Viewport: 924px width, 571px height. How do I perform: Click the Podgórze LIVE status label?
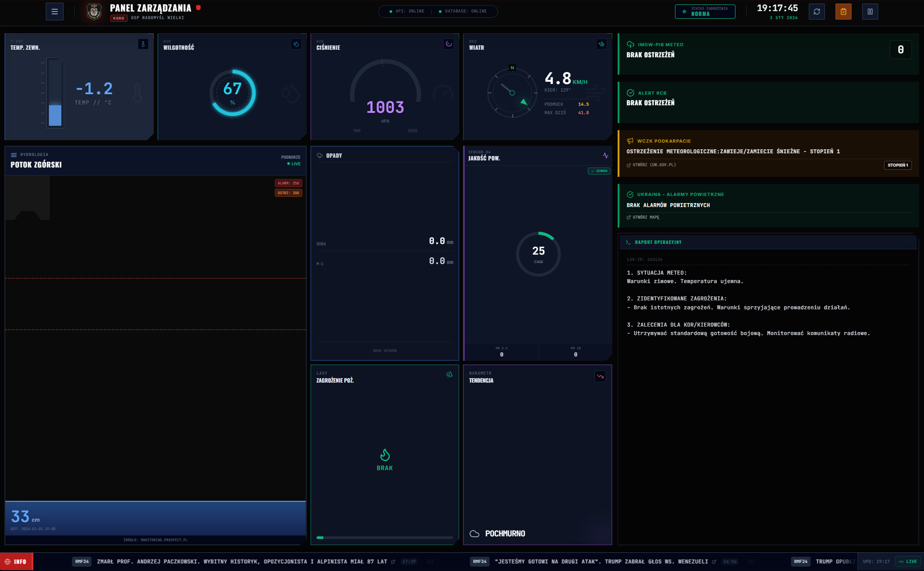293,164
